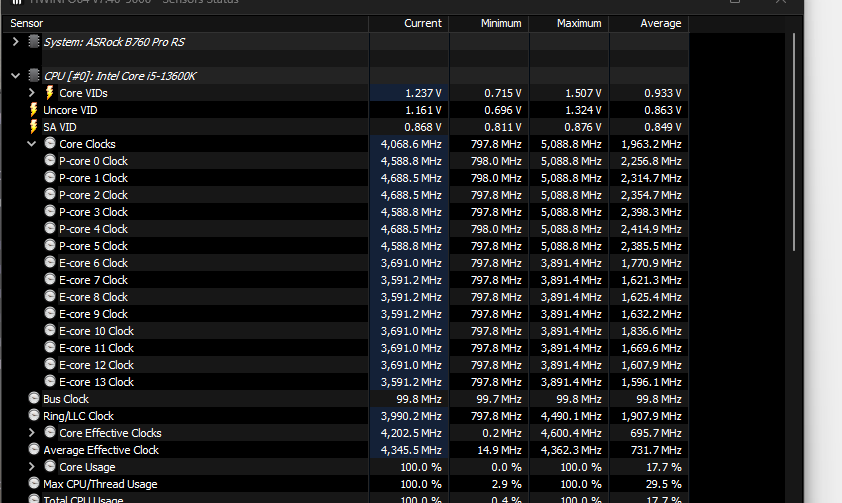Click the Core VIDs current value 1.237 V

423,93
